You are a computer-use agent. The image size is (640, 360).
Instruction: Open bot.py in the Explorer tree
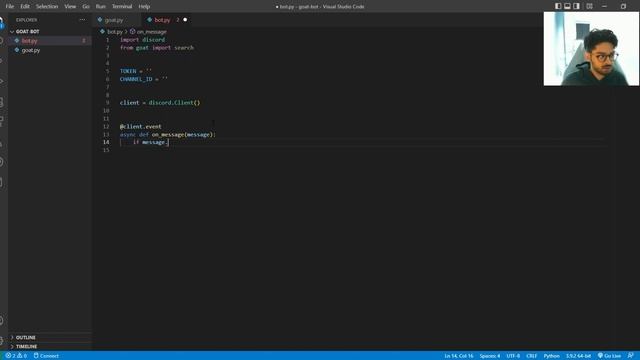tap(29, 41)
